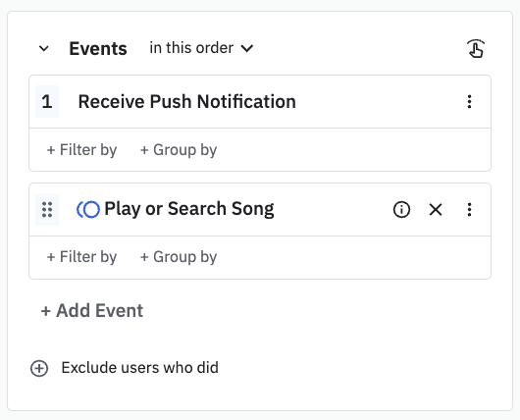
Task: Add Group by to Receive Push Notification
Action: pos(179,150)
